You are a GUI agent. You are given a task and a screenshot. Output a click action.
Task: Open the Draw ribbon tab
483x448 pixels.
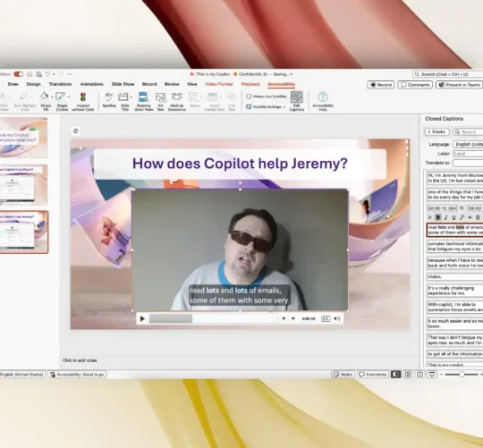pos(13,84)
